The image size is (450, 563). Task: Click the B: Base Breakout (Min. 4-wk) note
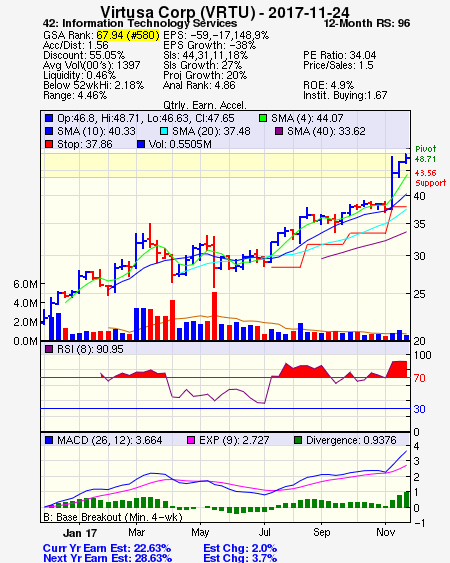point(113,517)
